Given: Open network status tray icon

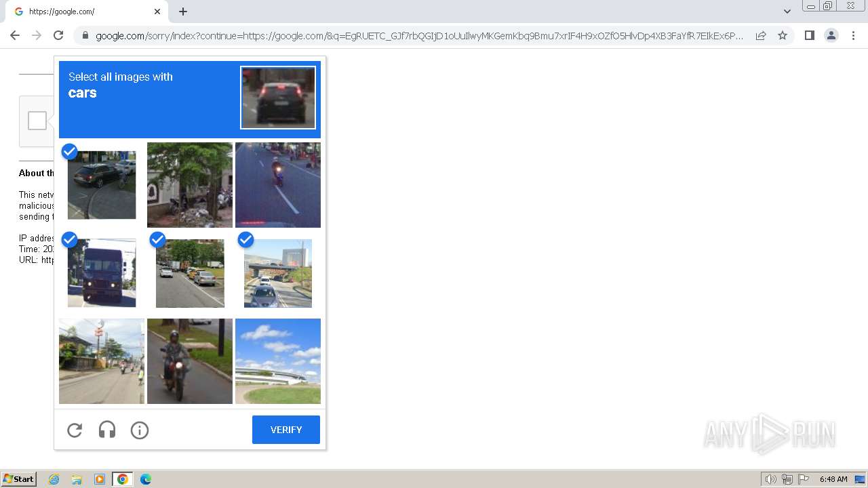Looking at the screenshot, I should (x=787, y=479).
